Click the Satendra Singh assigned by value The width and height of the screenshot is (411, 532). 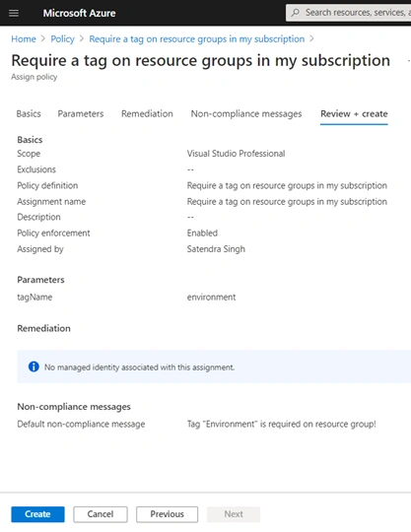(x=216, y=249)
